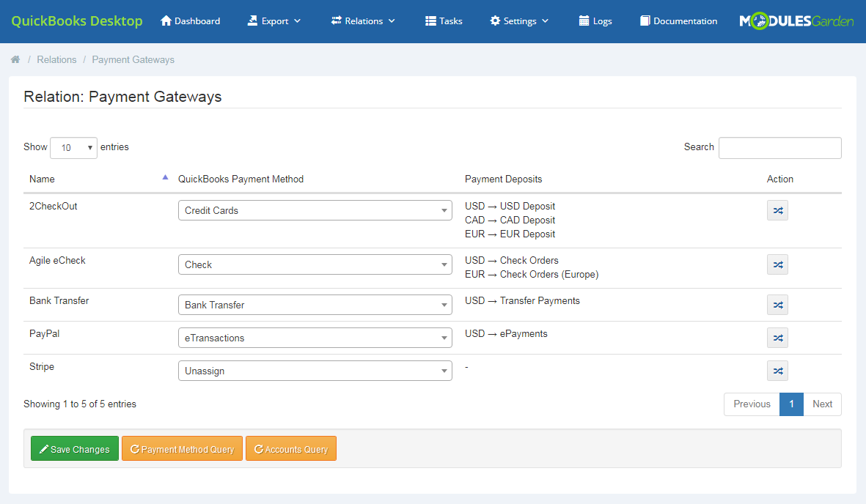Open payment deposit assignment for Bank Transfer
866x504 pixels.
[777, 305]
